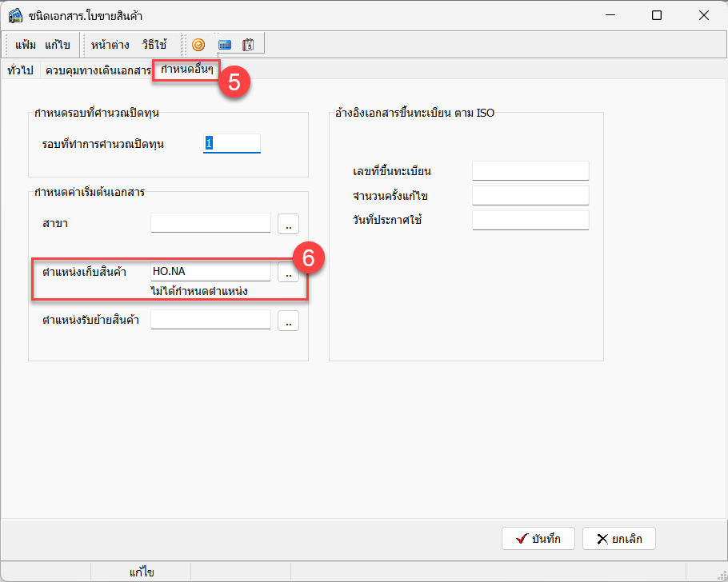This screenshot has height=582, width=728.
Task: Focus the เลขที่ขึ้นทะเบียน text field
Action: pyautogui.click(x=530, y=171)
